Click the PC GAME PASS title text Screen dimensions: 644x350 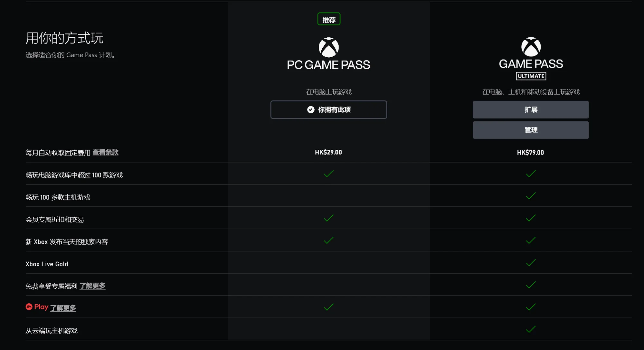tap(328, 65)
